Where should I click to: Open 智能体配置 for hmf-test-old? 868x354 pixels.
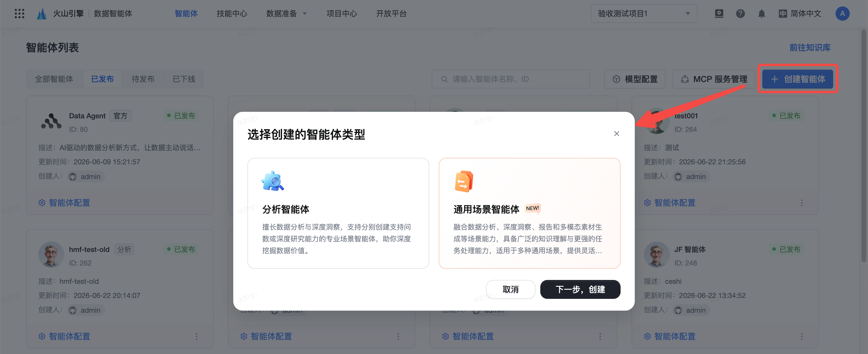[64, 336]
